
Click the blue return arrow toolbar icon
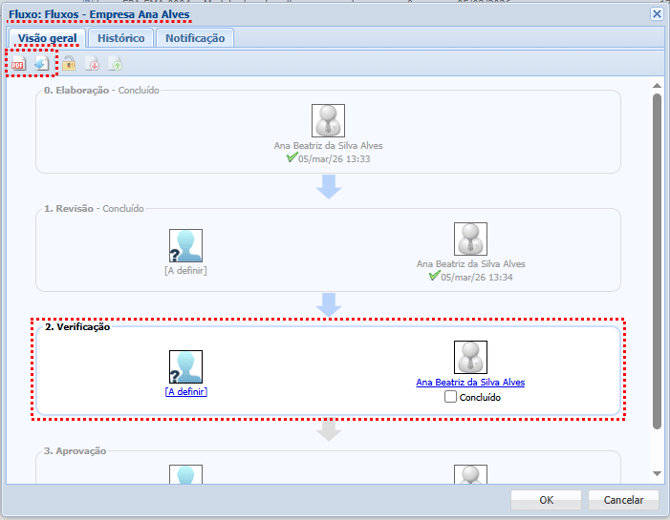(41, 64)
